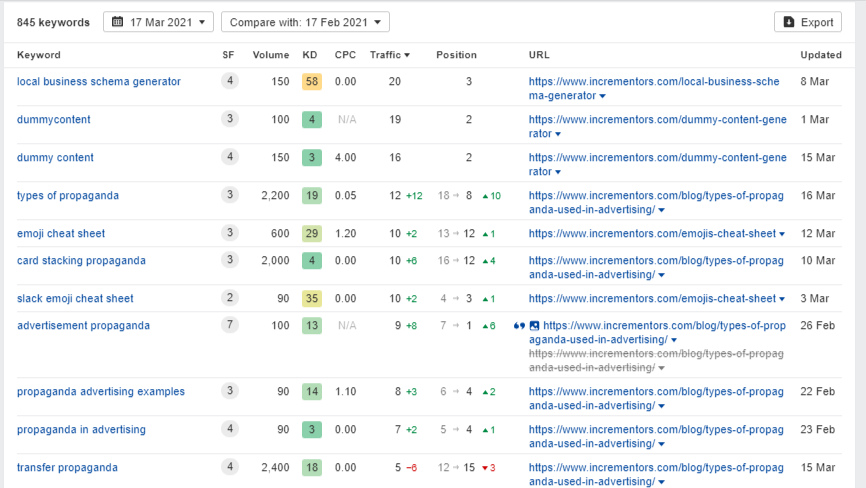Click position change ▲10 for types of propaganda
The height and width of the screenshot is (488, 866).
click(492, 196)
